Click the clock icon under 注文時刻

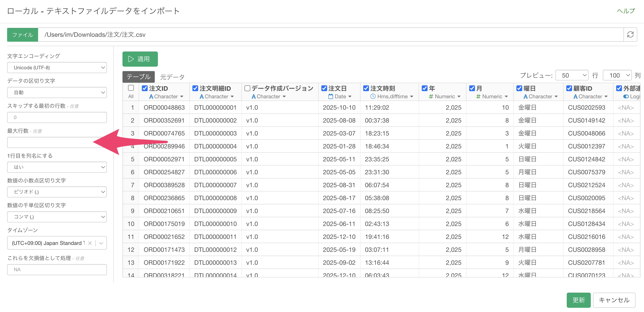373,96
